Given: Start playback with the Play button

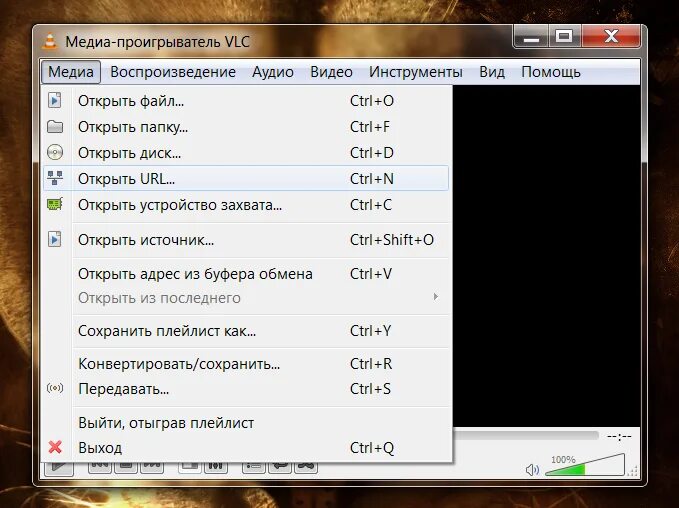Looking at the screenshot, I should coord(59,468).
